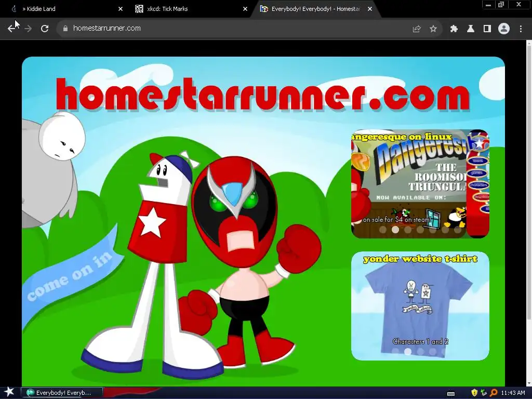Viewport: 532px width, 399px height.
Task: Select the highlighted dot in Dangeresque carousel
Action: click(x=395, y=230)
